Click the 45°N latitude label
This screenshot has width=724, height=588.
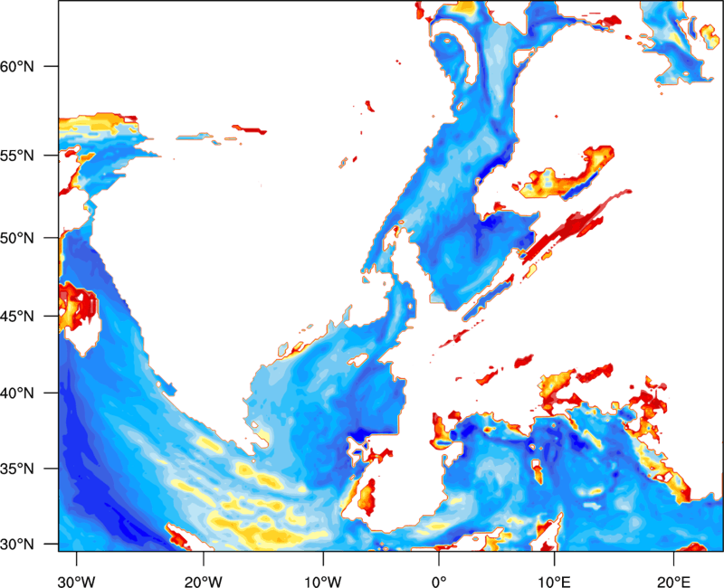pos(17,316)
